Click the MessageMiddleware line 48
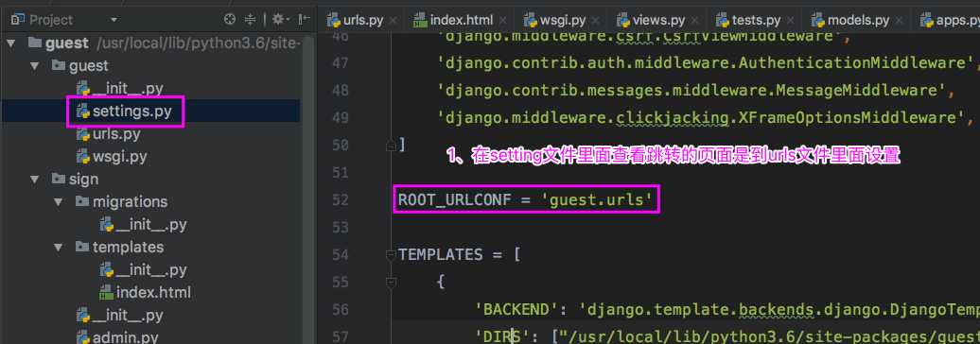The height and width of the screenshot is (344, 980). (x=696, y=91)
